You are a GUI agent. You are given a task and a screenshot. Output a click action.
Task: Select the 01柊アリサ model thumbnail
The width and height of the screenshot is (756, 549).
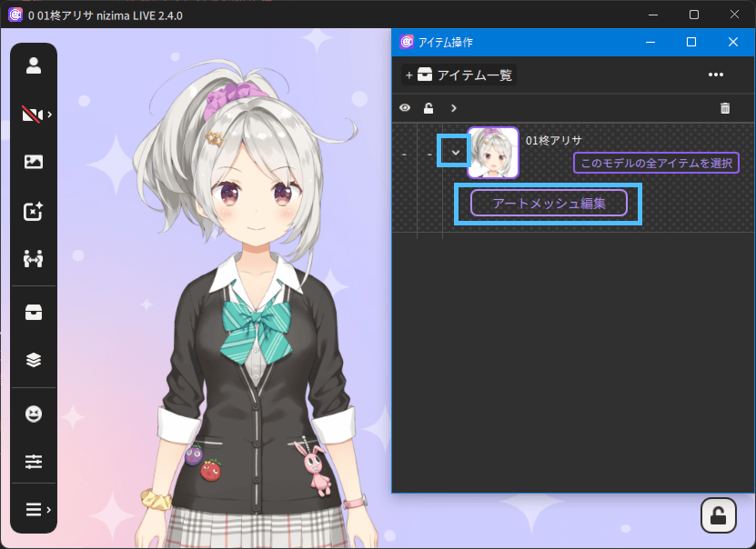tap(493, 153)
